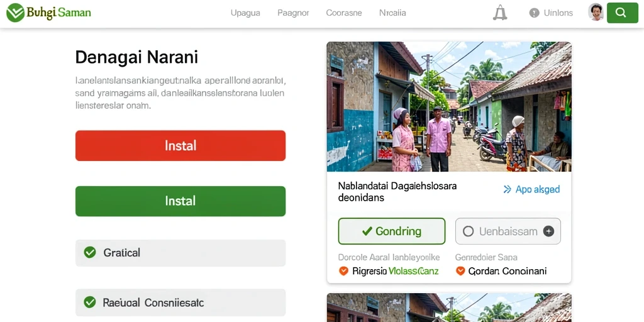Click orange badge next to Rigrersio

343,271
